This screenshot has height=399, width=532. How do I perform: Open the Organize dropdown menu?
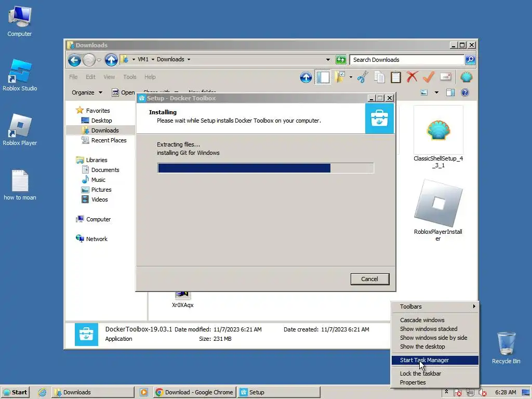click(87, 92)
